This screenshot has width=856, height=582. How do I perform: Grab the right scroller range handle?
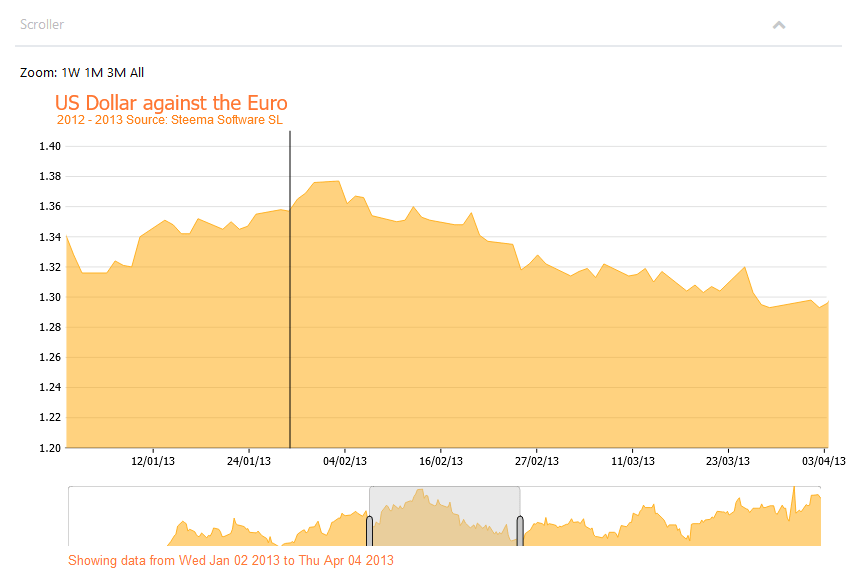pyautogui.click(x=520, y=531)
